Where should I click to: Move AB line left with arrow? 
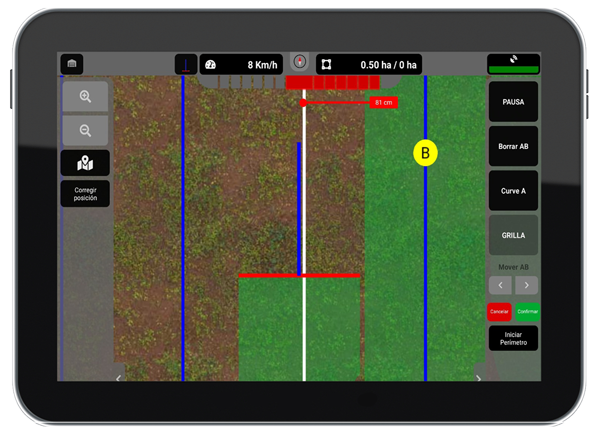click(500, 285)
